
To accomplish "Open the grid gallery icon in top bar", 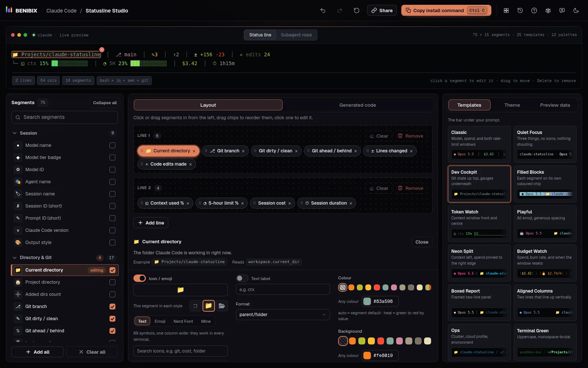I will coord(506,11).
